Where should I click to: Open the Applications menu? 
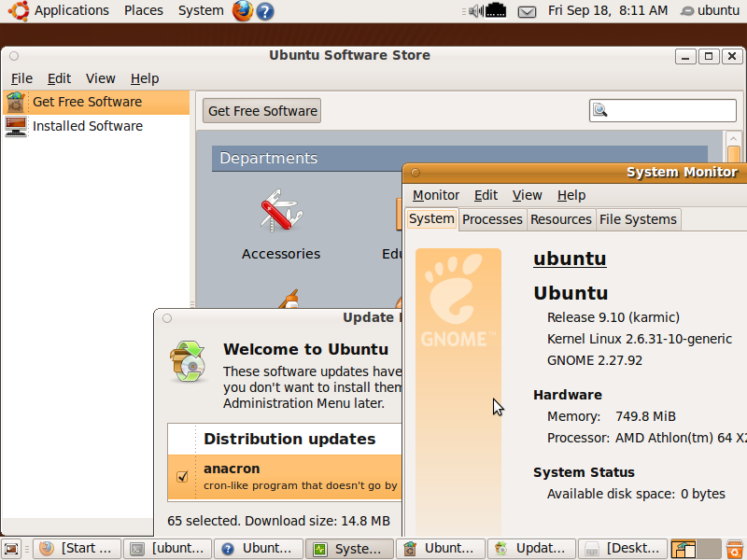pos(71,10)
